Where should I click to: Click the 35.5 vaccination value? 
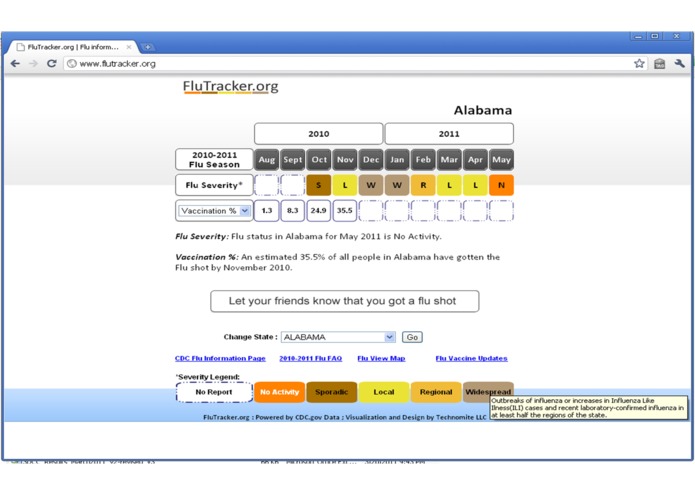click(345, 211)
